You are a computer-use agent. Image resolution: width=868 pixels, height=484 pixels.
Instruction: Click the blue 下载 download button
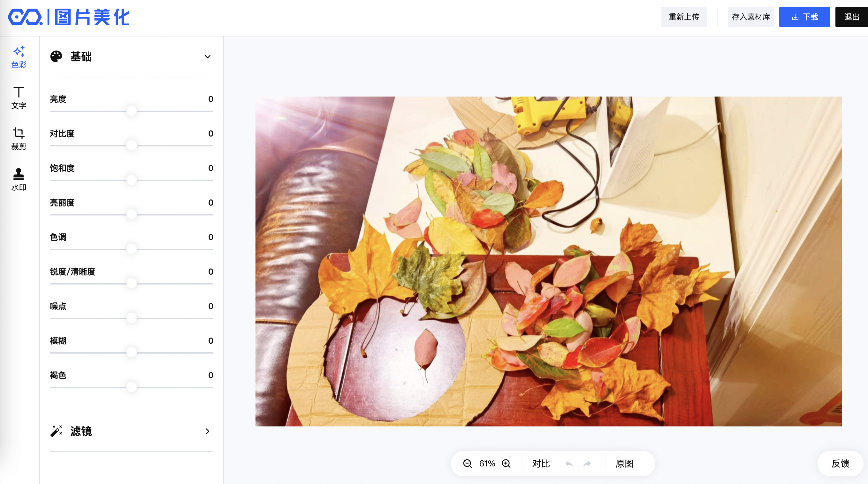[x=804, y=17]
